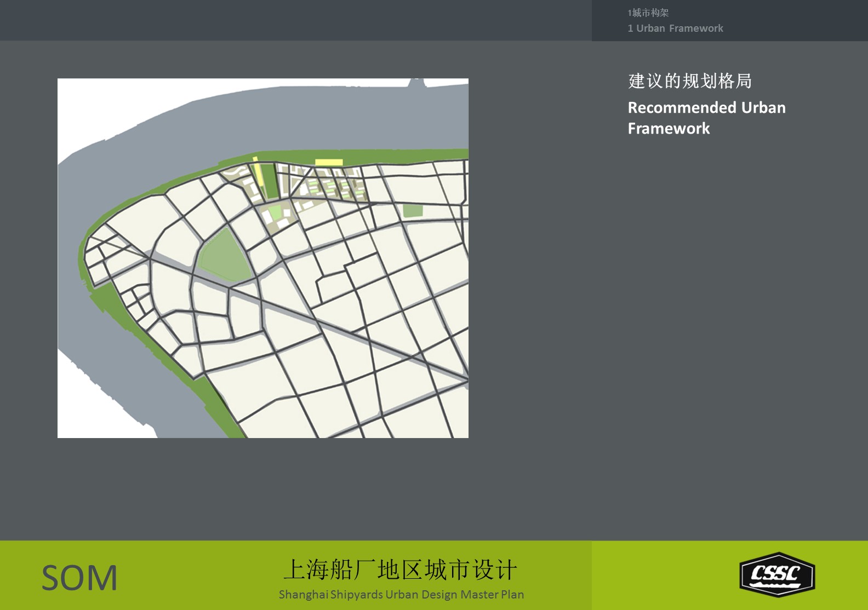868x610 pixels.
Task: Select the '1城市构架' header text
Action: click(x=648, y=13)
